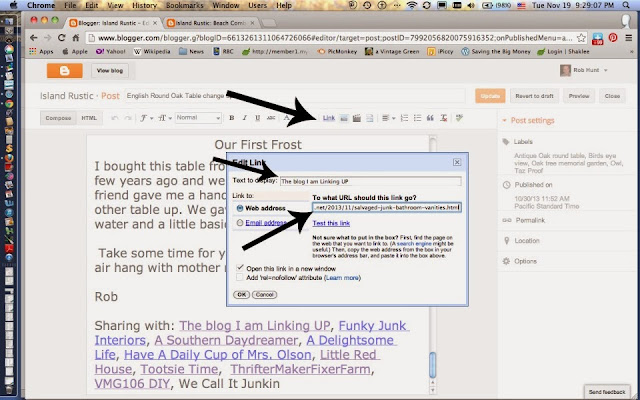Click the undo icon in the editor toolbar
The height and width of the screenshot is (400, 640).
click(x=115, y=118)
